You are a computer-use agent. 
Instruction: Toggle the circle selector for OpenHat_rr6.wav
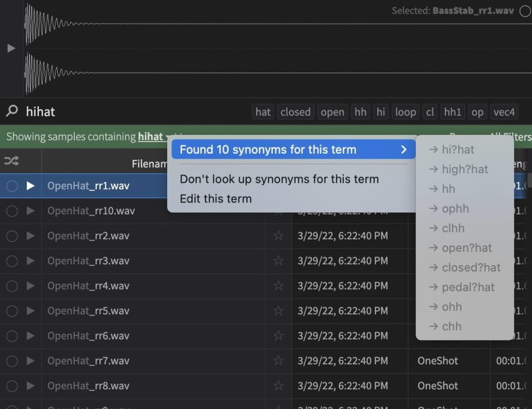pyautogui.click(x=12, y=336)
